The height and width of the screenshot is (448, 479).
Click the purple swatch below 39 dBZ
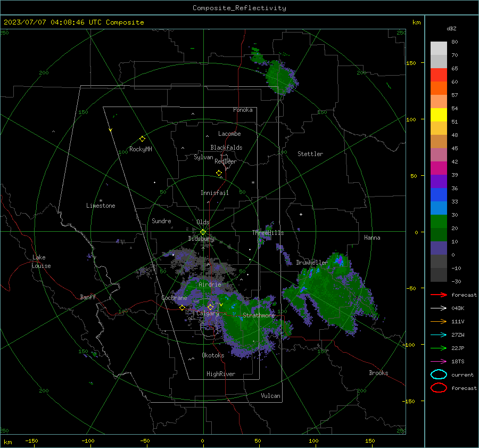pos(439,182)
